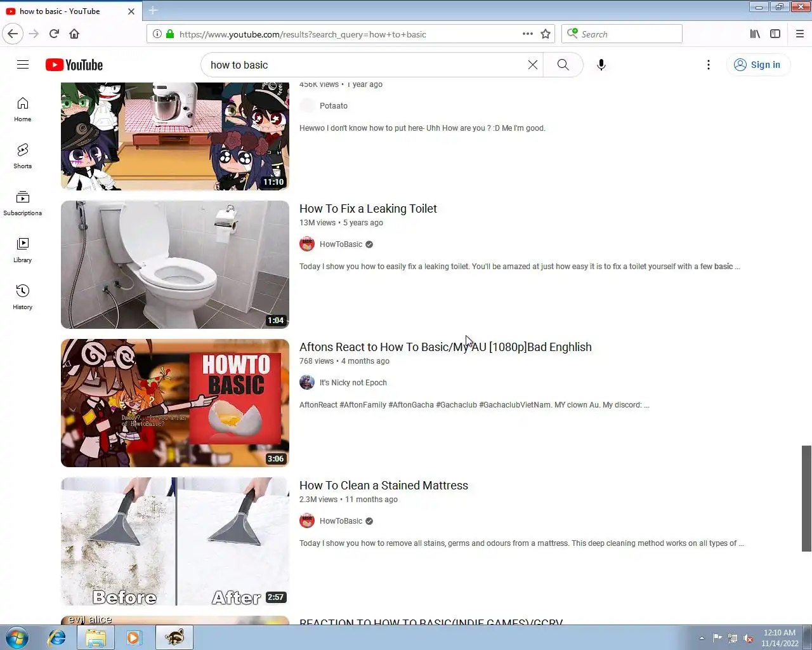Open the 11:10 Gacha thumbnail at top
812x650 pixels.
pyautogui.click(x=175, y=136)
